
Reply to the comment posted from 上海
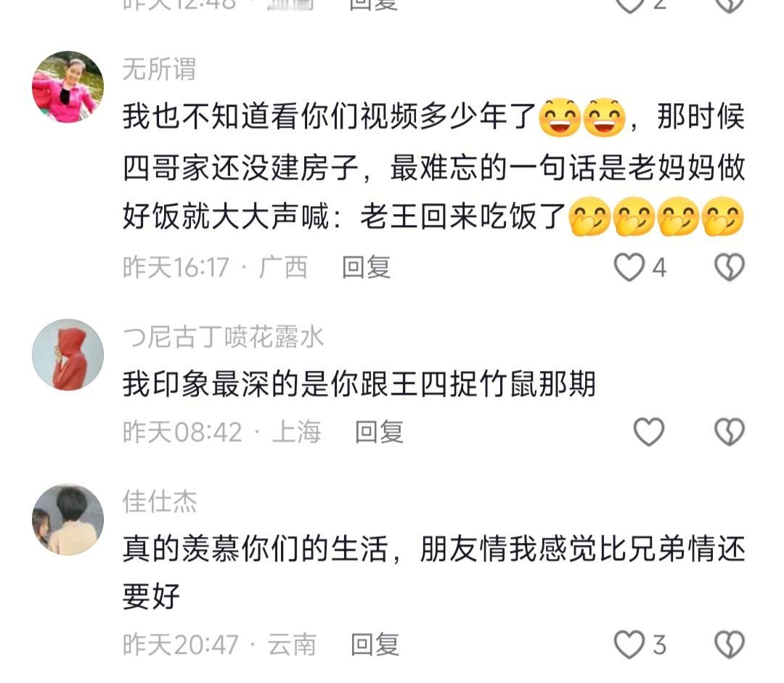(379, 431)
